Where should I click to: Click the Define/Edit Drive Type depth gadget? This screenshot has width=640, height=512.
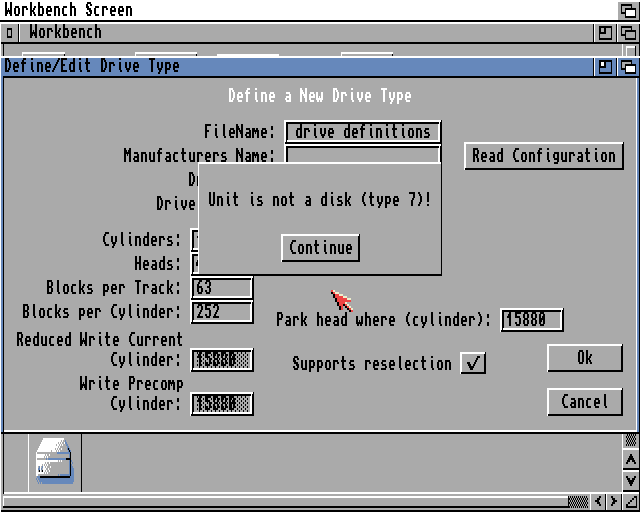(628, 67)
